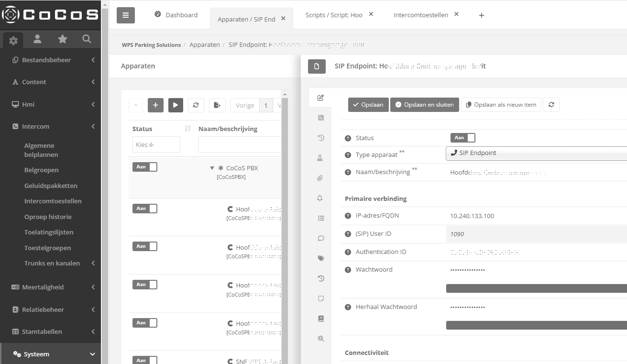The height and width of the screenshot is (364, 627).
Task: Collapse the CoCoS PBX tree node
Action: (x=212, y=168)
